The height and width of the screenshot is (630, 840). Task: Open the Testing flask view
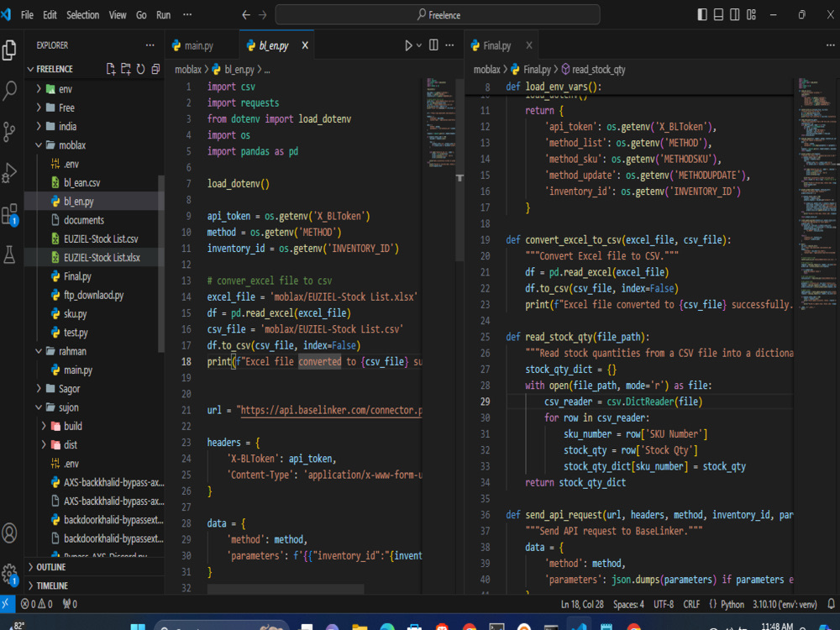click(x=9, y=255)
